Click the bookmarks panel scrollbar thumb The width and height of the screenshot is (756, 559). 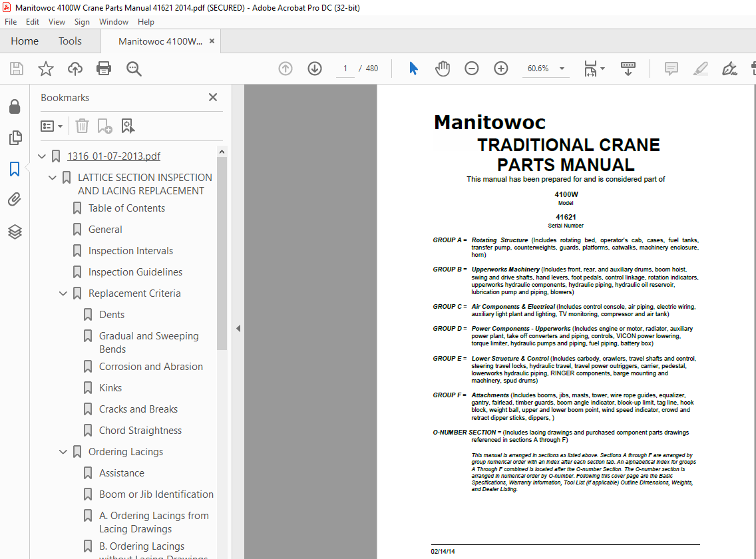pyautogui.click(x=222, y=254)
